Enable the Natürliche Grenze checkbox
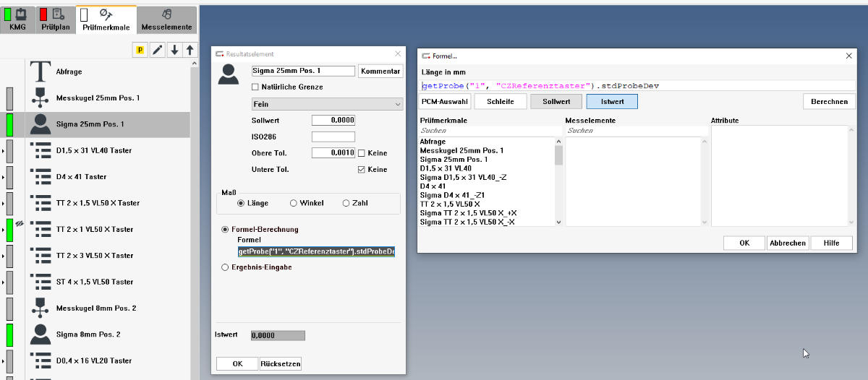868x380 pixels. [x=255, y=87]
